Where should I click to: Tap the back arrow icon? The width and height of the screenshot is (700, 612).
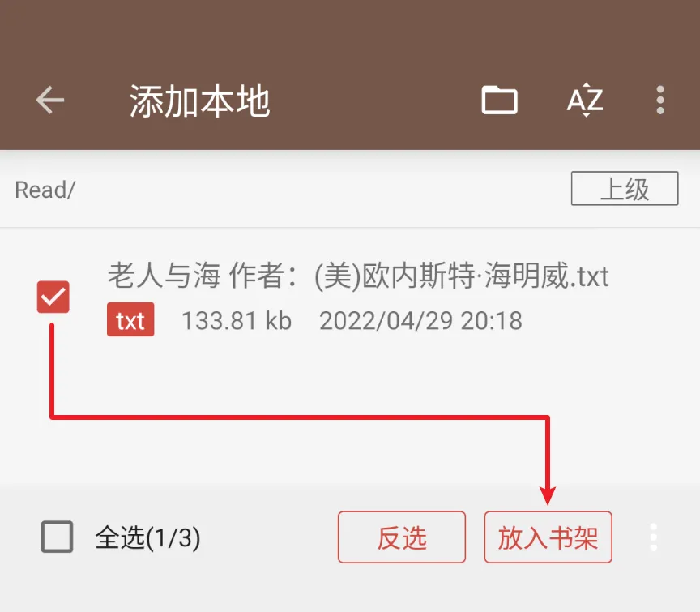pos(50,100)
